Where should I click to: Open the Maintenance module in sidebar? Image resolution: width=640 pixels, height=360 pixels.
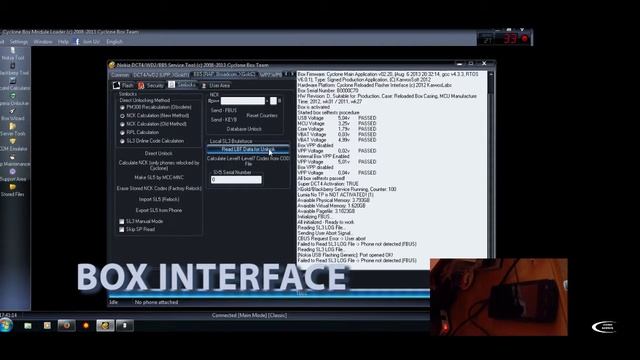pos(13,160)
